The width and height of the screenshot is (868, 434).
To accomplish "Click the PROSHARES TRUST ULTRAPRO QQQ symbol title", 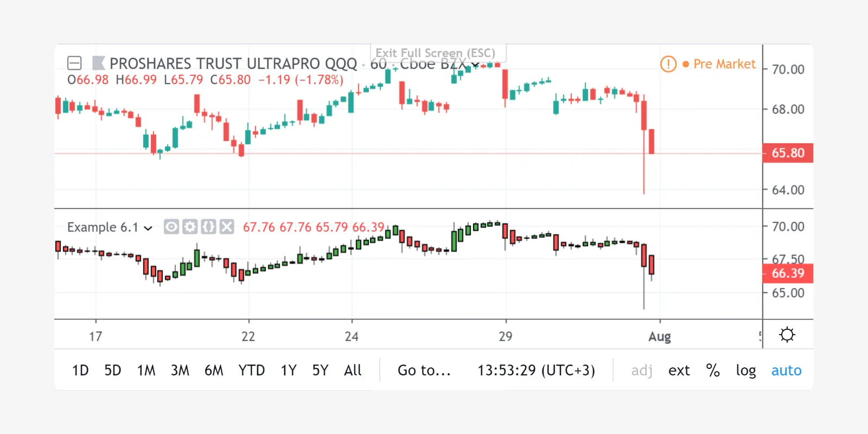I will [233, 63].
